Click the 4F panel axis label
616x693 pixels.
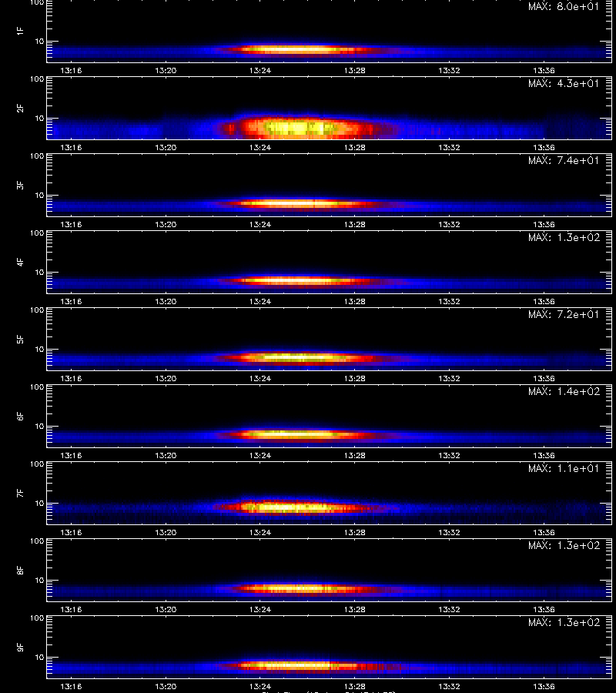(x=20, y=262)
